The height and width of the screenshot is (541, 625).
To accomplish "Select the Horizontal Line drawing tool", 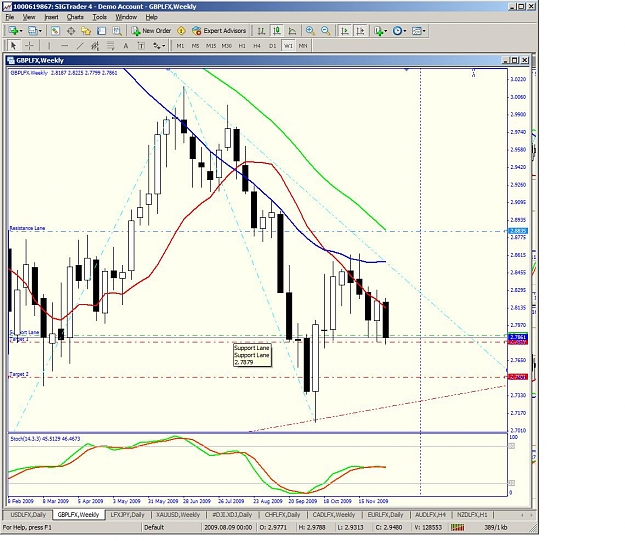I will [x=64, y=46].
